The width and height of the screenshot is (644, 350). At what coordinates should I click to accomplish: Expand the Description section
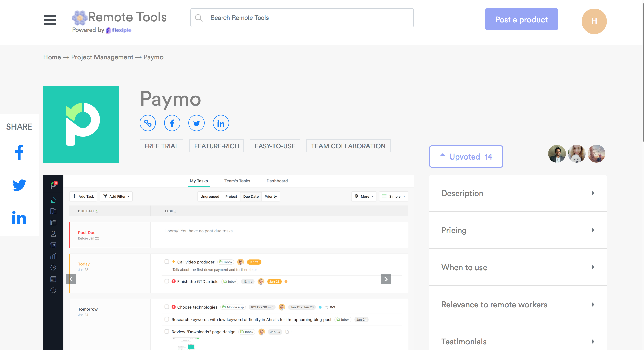[x=518, y=193]
